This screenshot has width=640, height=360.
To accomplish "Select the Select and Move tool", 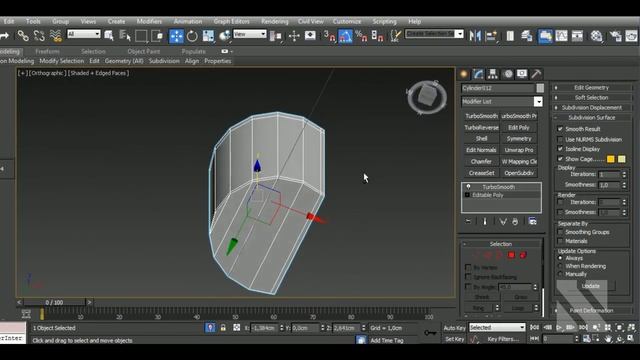I will coord(176,36).
